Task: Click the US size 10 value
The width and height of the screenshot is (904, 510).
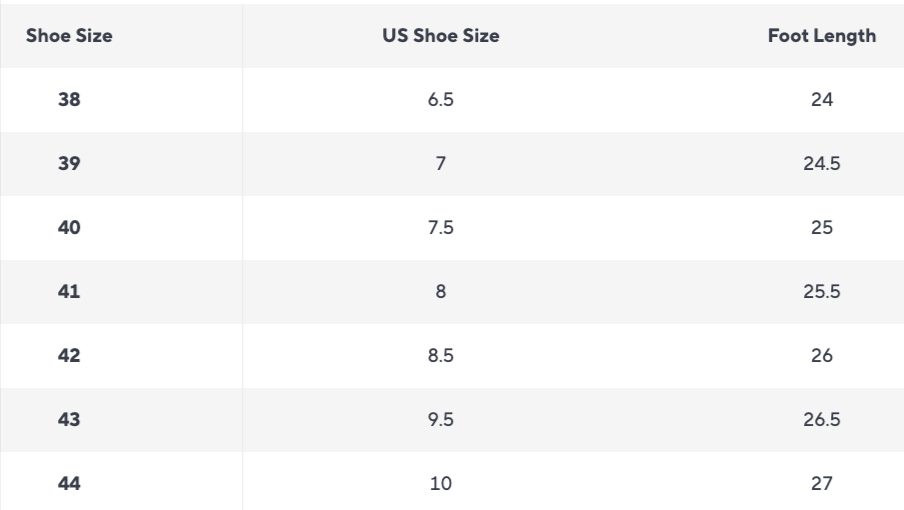Action: tap(441, 483)
